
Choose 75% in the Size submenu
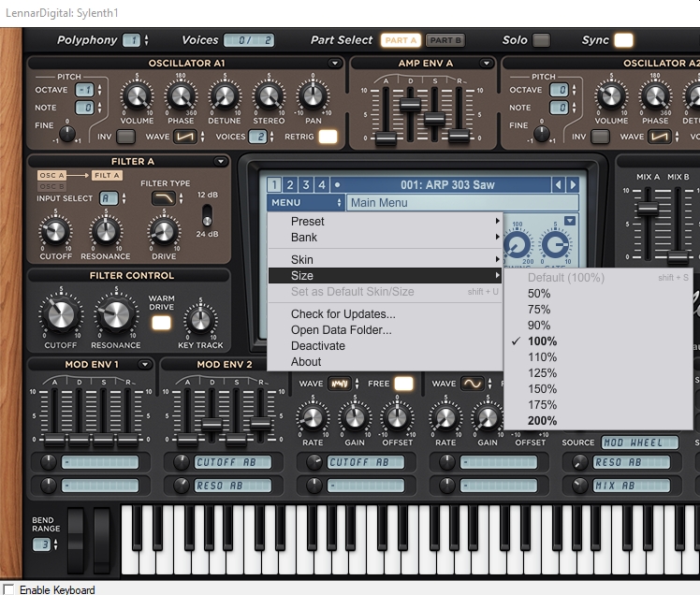[598, 310]
